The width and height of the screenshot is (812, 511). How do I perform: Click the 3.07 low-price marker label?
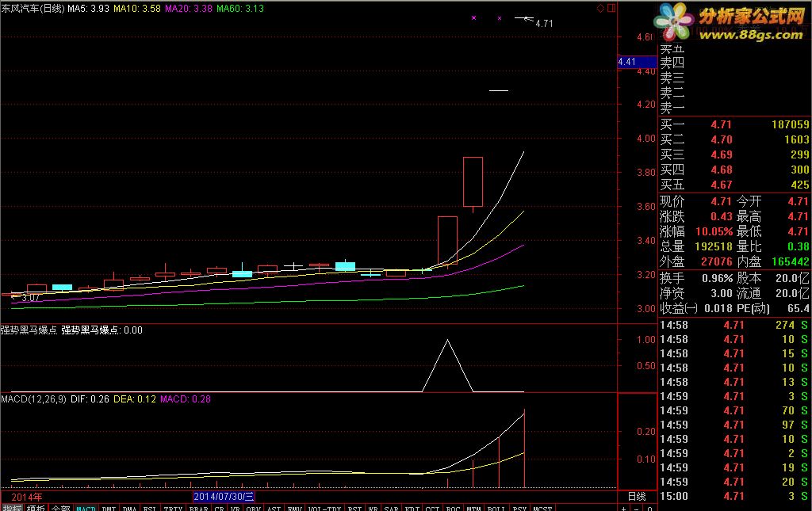coord(30,298)
